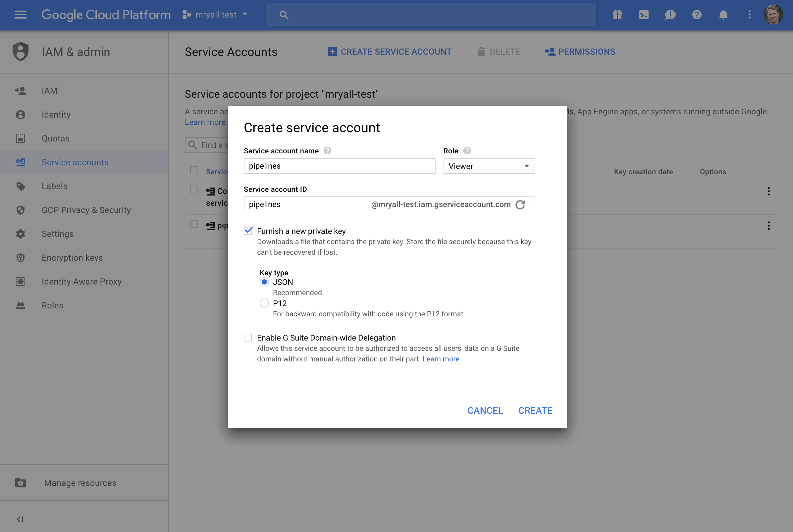Open the help question mark icon in header
Screen dimensions: 793x532
pyautogui.click(x=697, y=15)
